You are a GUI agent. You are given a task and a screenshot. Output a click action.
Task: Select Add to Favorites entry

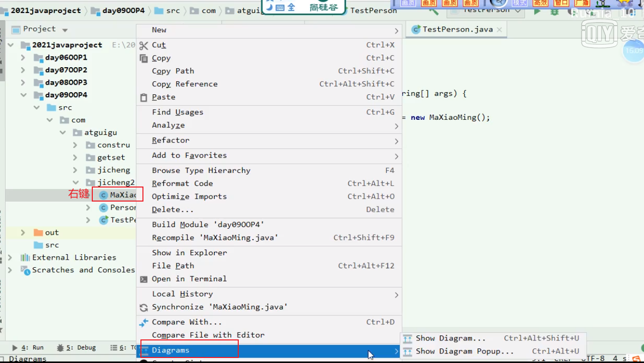(269, 155)
